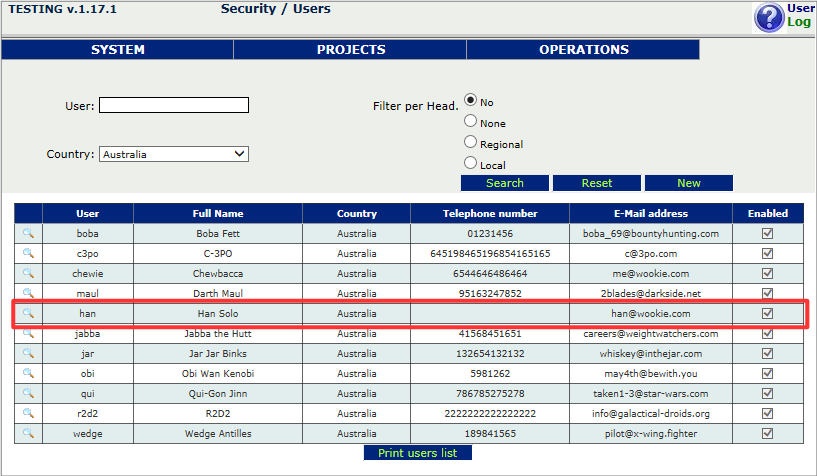
Task: Click email 2blades@darkside.net
Action: click(651, 293)
